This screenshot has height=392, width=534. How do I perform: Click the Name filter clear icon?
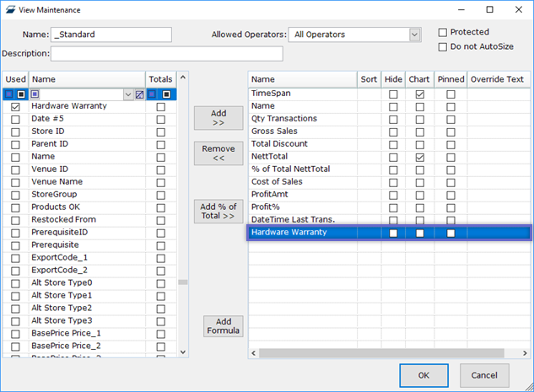(139, 94)
